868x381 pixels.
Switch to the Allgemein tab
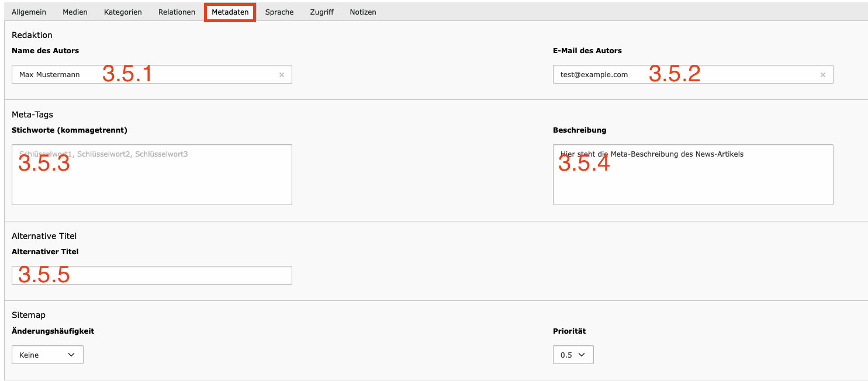(x=29, y=12)
